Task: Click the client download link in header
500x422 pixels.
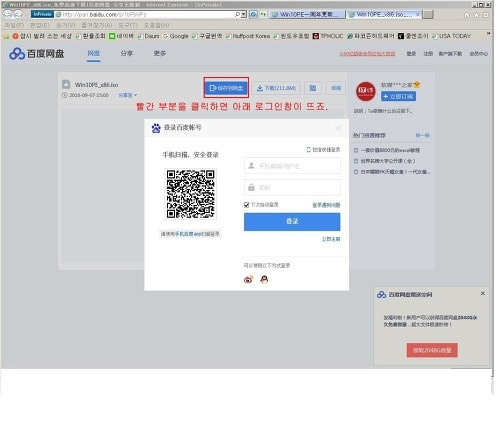Action: [x=450, y=53]
